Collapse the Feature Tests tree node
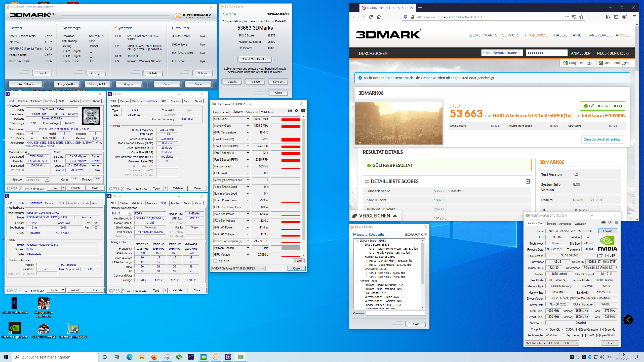The height and width of the screenshot is (362, 644). click(357, 281)
